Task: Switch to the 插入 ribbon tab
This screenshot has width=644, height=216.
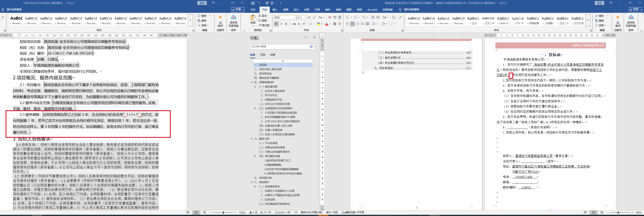Action: click(x=275, y=10)
